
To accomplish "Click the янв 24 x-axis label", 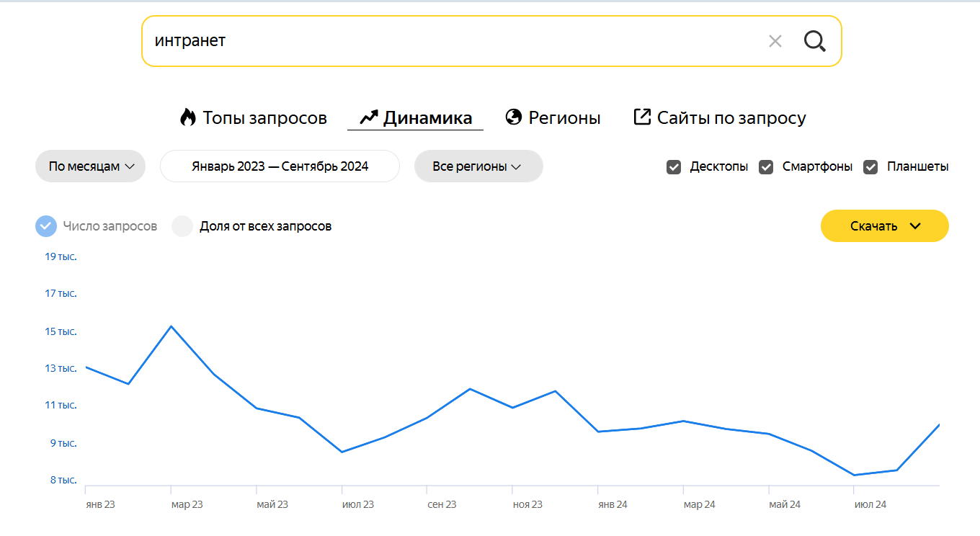I will click(612, 504).
